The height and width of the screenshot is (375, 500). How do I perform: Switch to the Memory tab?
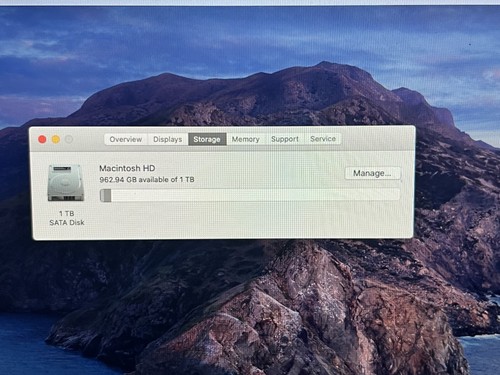(x=246, y=139)
